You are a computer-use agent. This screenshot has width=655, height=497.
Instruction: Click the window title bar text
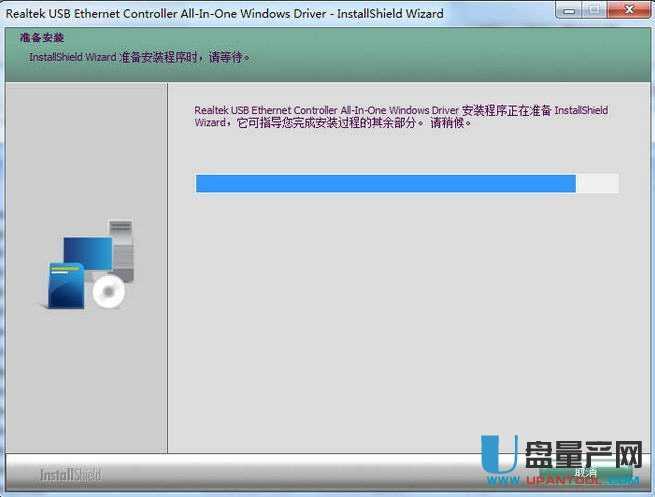coord(225,13)
